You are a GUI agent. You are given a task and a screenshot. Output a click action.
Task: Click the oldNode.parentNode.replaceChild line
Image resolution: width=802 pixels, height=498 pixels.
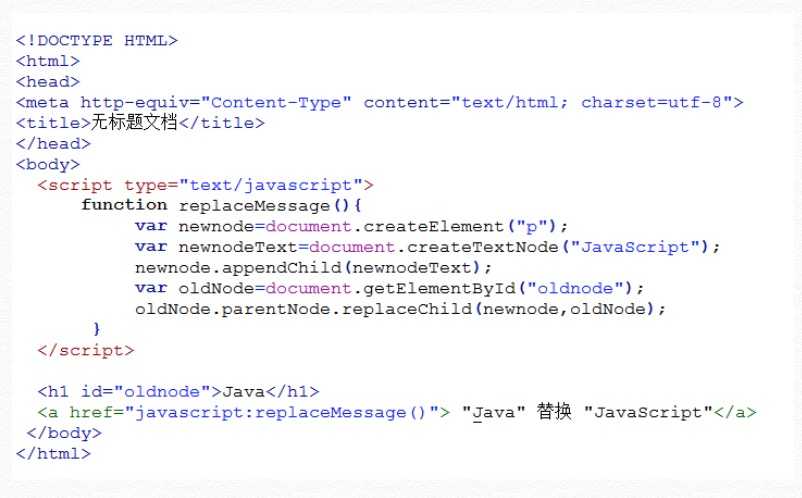tap(400, 309)
